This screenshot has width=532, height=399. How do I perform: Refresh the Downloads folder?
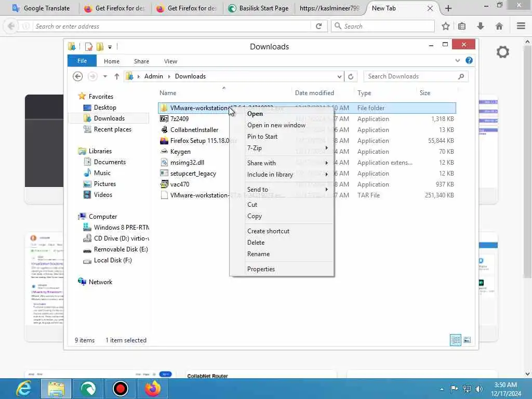pyautogui.click(x=351, y=77)
